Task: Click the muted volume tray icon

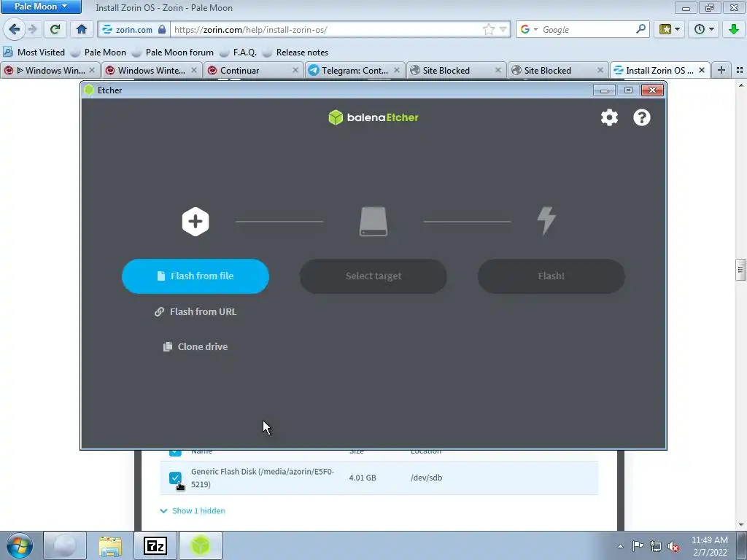Action: pyautogui.click(x=673, y=546)
